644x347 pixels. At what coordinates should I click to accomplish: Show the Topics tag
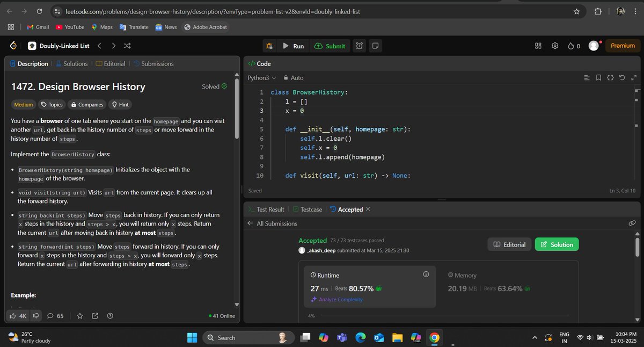pyautogui.click(x=52, y=105)
